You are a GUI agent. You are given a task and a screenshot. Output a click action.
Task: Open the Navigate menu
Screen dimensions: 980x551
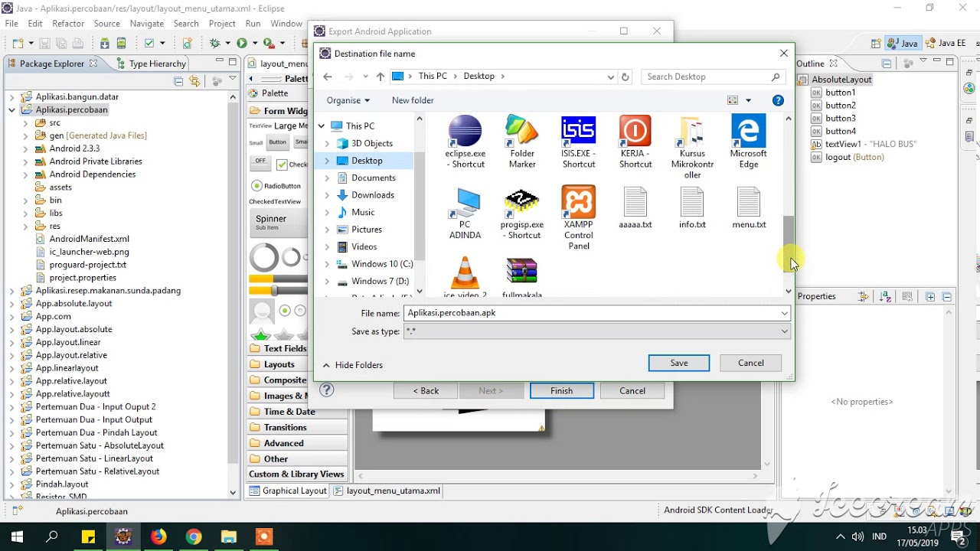click(147, 24)
